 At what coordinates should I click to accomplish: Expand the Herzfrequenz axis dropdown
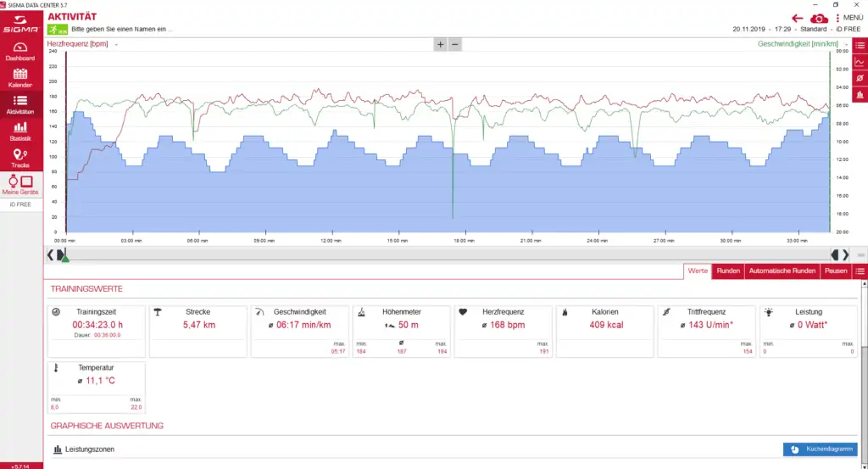click(x=115, y=44)
